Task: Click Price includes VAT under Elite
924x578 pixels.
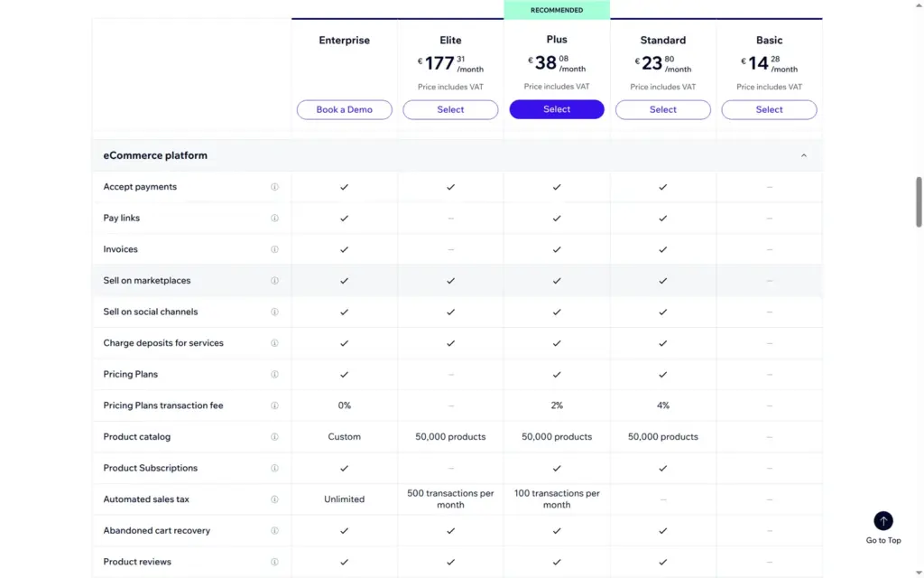Action: [x=450, y=87]
